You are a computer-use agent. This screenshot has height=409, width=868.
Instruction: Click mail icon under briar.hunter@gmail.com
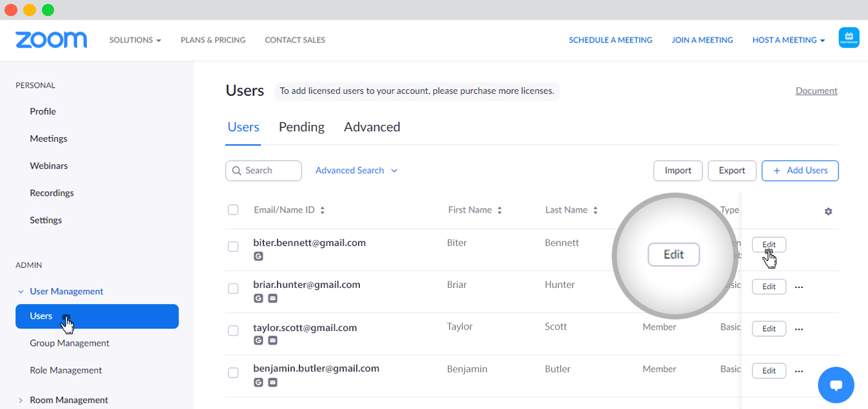tap(272, 298)
